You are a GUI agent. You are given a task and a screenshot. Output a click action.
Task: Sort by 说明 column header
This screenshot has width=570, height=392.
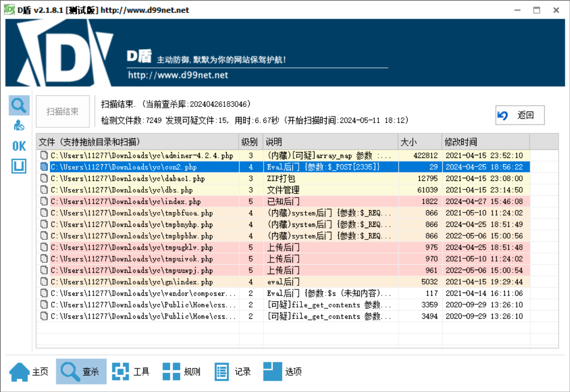(x=331, y=142)
